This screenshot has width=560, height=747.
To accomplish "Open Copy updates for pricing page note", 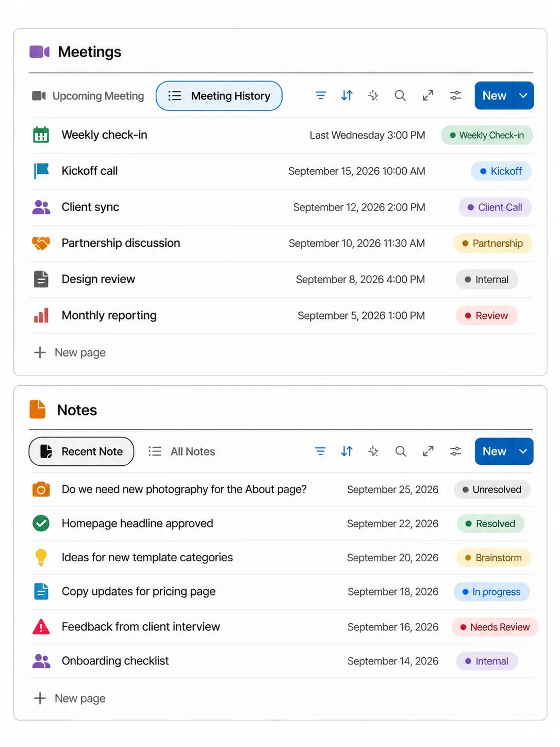I will click(281, 592).
